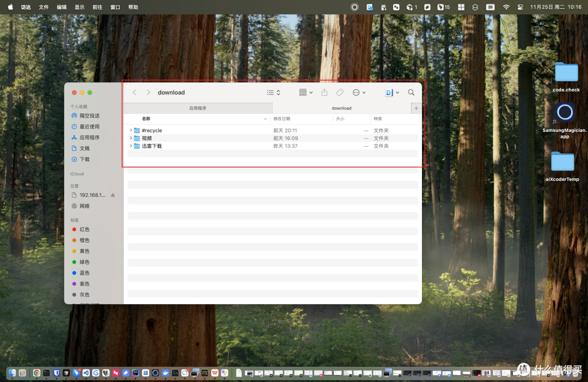Click the Wi-Fi status icon
This screenshot has height=382, width=588.
coord(506,7)
